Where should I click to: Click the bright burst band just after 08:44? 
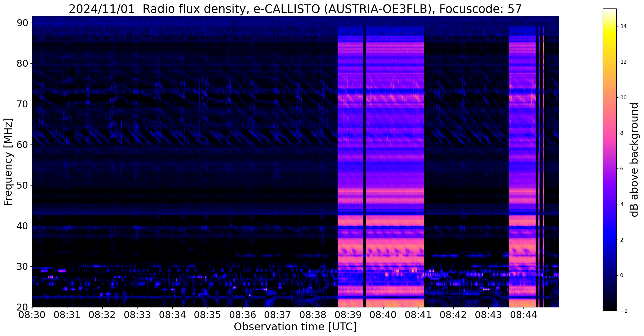[x=522, y=167]
